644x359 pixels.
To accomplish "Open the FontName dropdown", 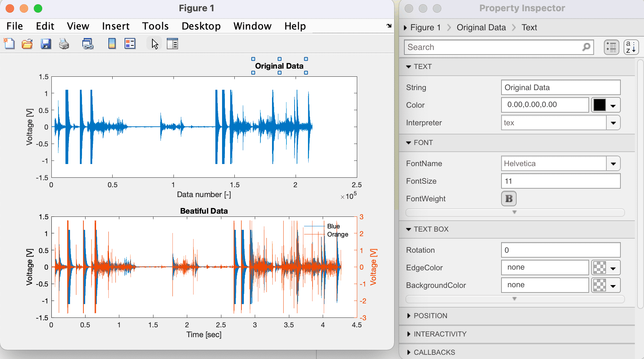I will click(x=613, y=164).
